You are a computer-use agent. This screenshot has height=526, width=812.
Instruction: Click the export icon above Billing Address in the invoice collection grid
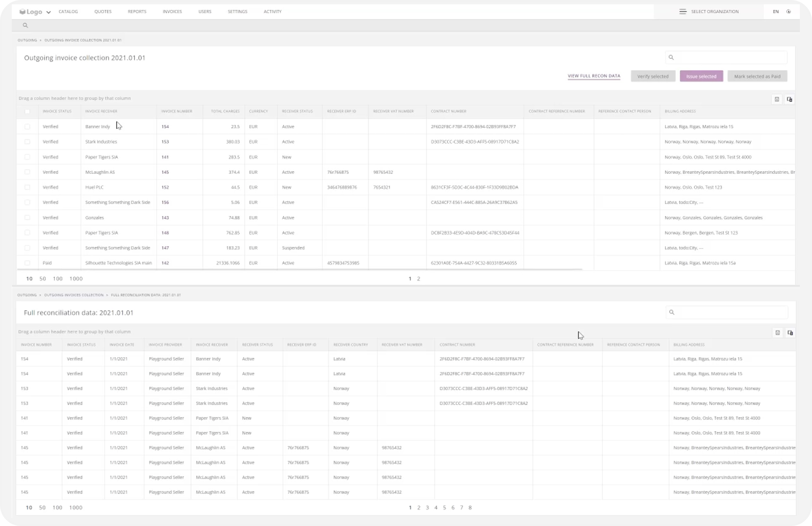(777, 99)
